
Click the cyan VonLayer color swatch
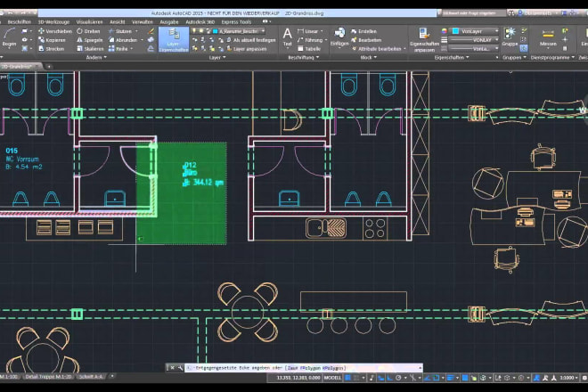[455, 31]
